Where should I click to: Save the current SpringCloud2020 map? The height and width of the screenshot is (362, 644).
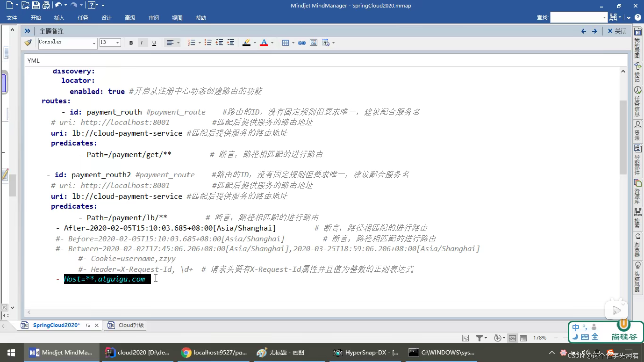(x=36, y=5)
